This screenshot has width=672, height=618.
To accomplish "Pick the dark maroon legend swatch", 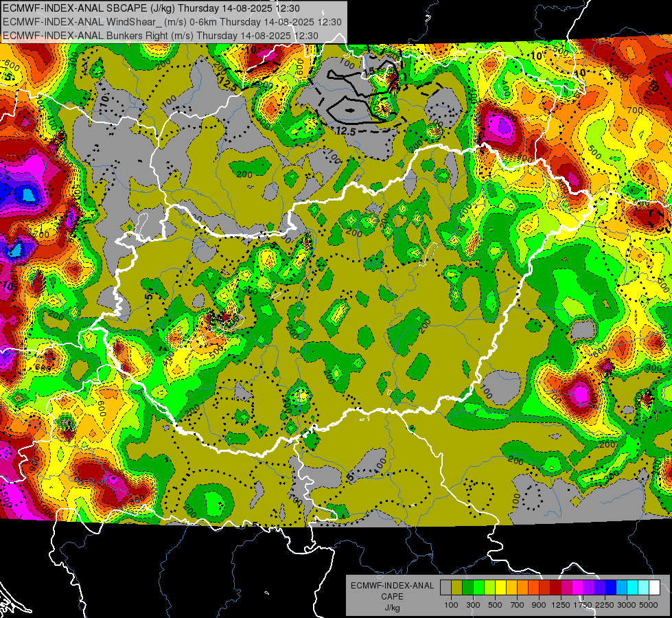I will 556,588.
